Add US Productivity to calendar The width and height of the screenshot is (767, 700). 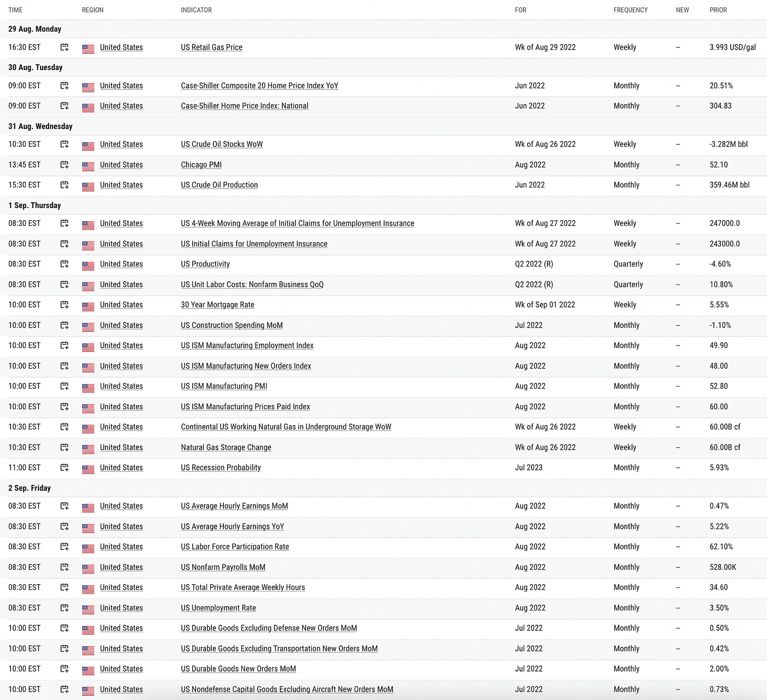[x=64, y=264]
